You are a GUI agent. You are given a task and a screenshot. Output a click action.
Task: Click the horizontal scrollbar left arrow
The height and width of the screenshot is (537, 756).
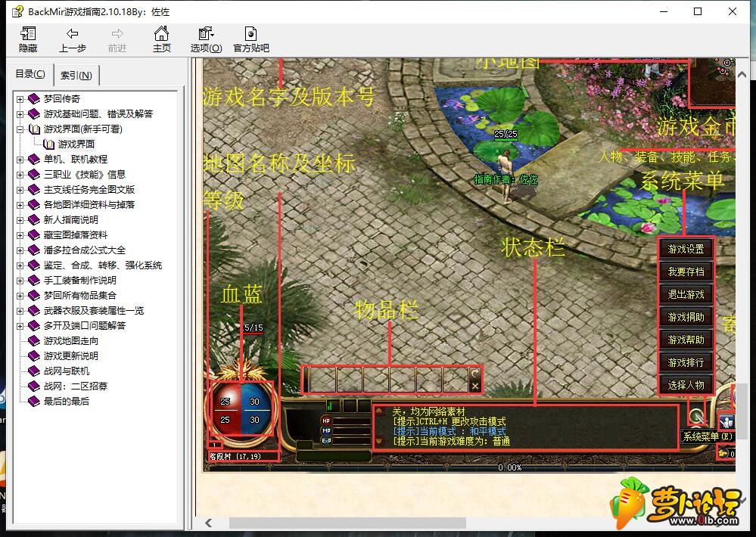pos(208,523)
